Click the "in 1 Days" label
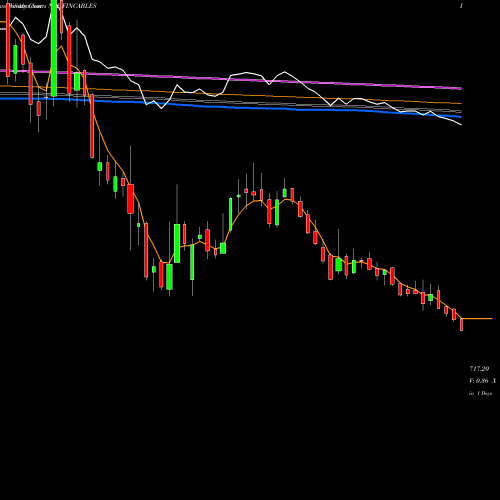Viewport: 500px width, 500px height. [x=480, y=393]
